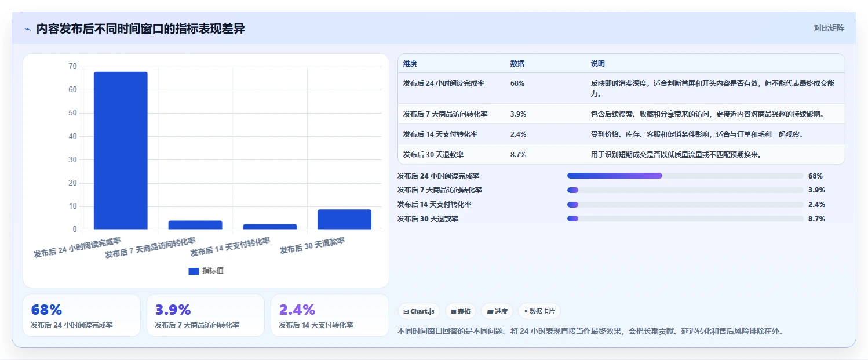Select the 发布后 14 天支付转化率 bar
The width and height of the screenshot is (868, 360).
click(270, 227)
